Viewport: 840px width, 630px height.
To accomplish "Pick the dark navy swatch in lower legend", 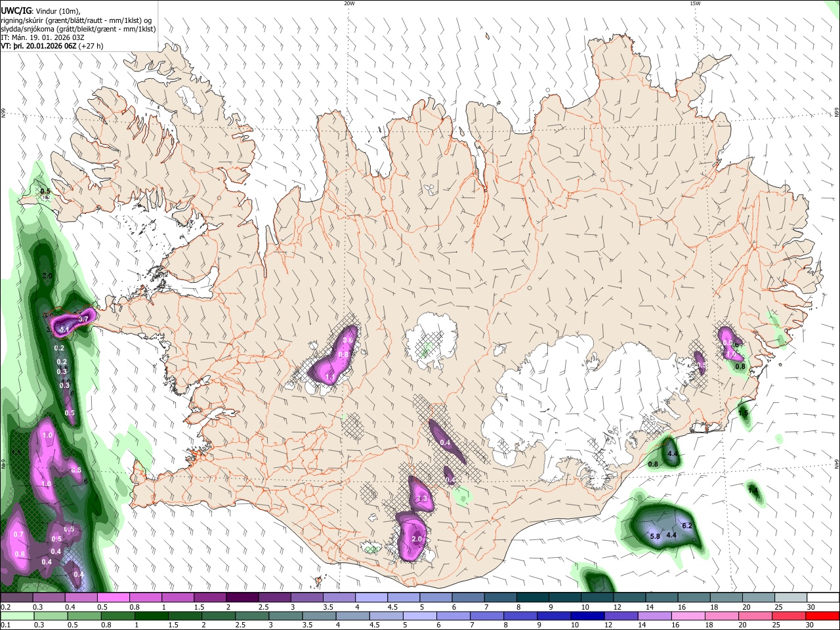I will point(586,616).
